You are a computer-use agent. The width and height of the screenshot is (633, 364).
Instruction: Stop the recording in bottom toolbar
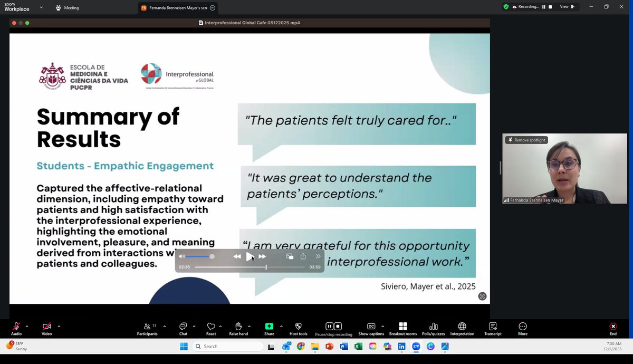[338, 327]
